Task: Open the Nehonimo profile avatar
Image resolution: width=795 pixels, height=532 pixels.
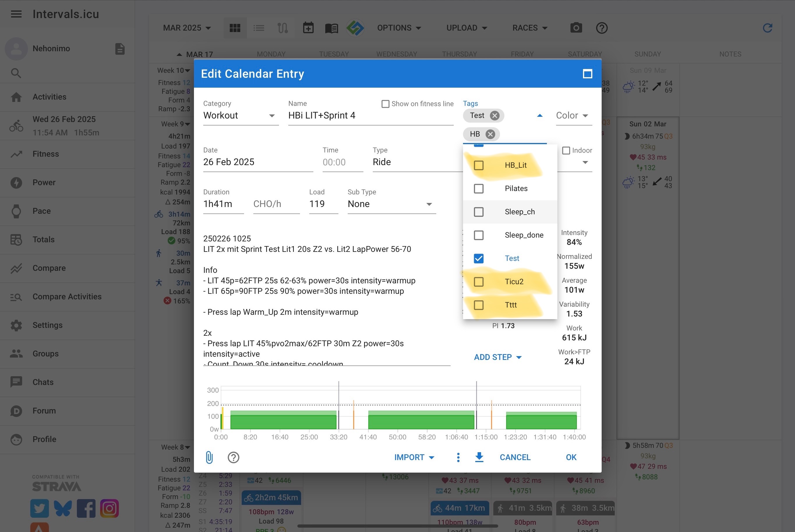Action: coord(16,49)
